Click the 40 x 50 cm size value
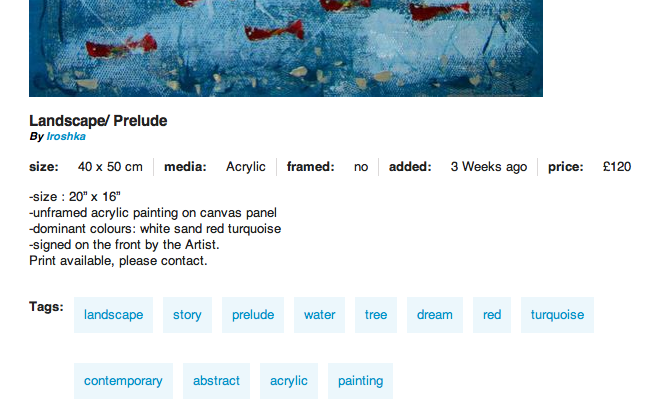Screen dimensions: 653x415 (x=110, y=167)
